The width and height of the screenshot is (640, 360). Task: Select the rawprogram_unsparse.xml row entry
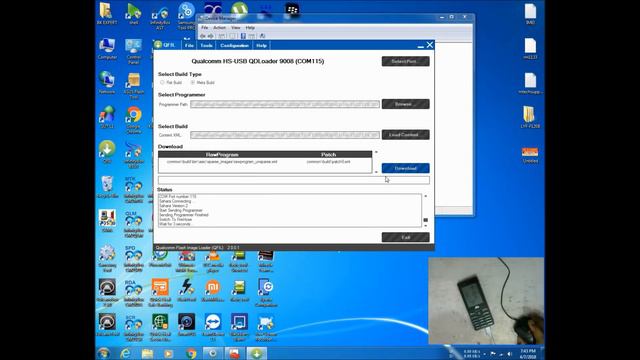[x=222, y=162]
